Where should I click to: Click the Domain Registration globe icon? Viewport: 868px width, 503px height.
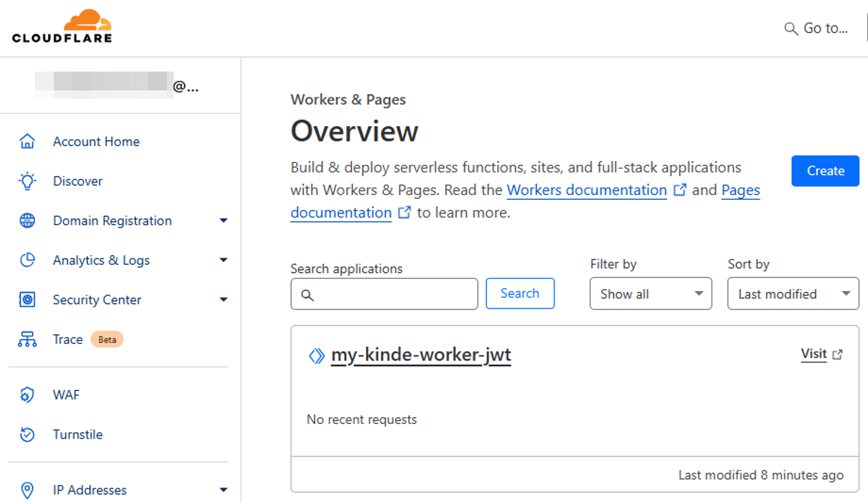click(27, 220)
